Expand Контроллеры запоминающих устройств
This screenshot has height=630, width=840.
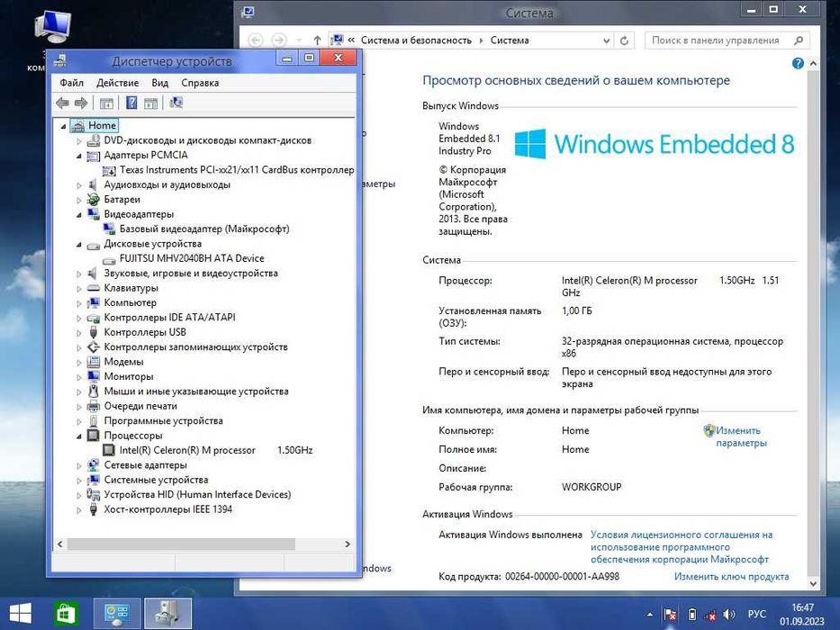click(78, 347)
